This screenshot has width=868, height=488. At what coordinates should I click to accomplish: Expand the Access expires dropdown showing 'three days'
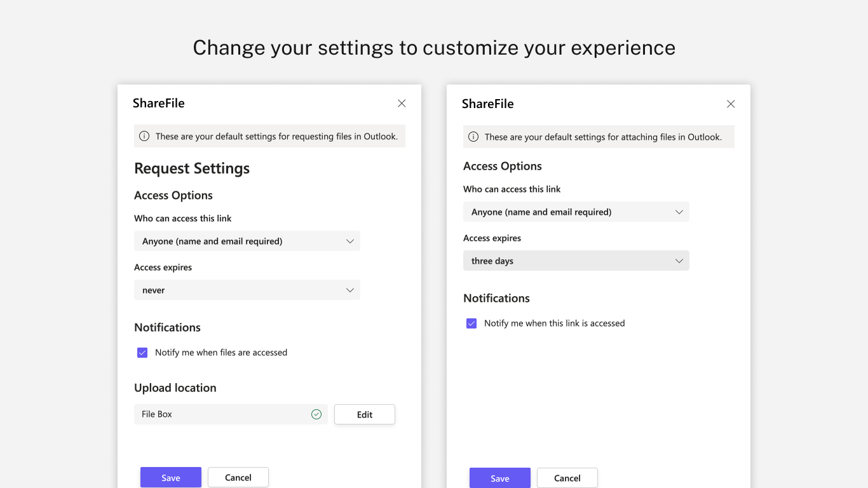[x=576, y=261]
